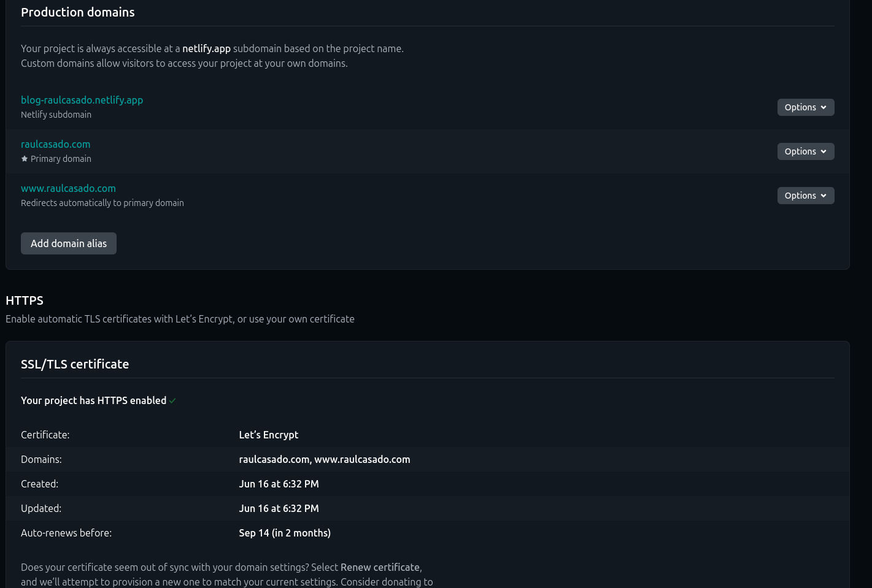872x588 pixels.
Task: Click the Created date Jun 16 value
Action: click(x=279, y=484)
